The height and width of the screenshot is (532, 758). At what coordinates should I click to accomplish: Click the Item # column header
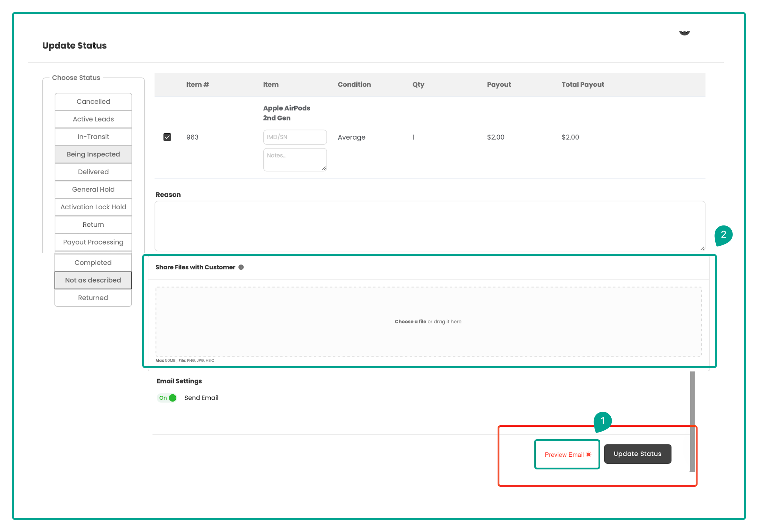(197, 85)
